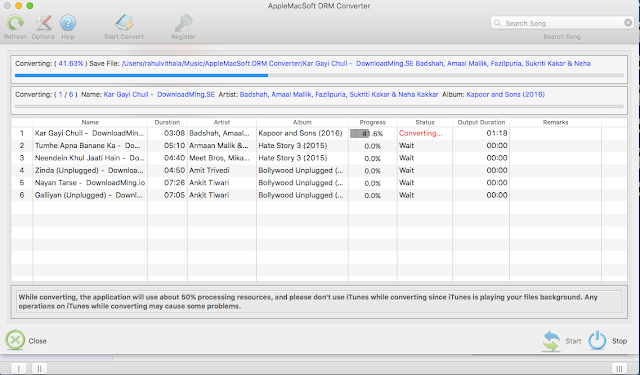Click the 41.63% converting percentage text
The width and height of the screenshot is (640, 375).
tap(71, 63)
